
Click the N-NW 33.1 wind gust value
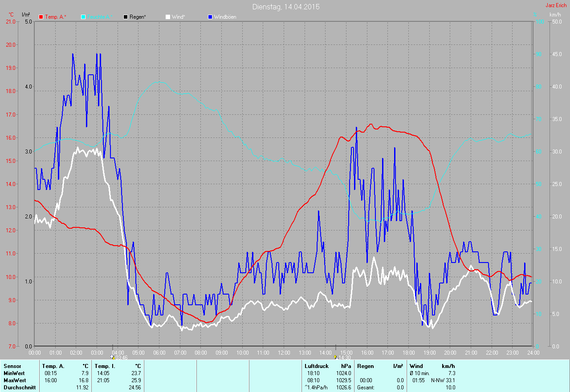(x=443, y=380)
